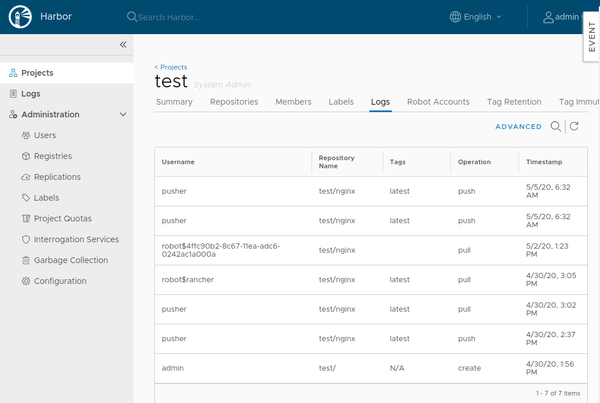Open Interrogation Services

(76, 239)
